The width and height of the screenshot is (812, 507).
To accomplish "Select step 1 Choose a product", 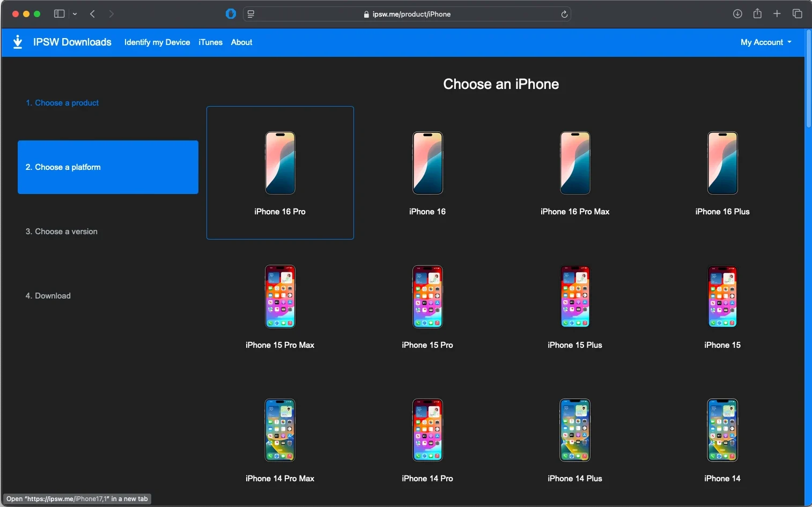I will tap(62, 102).
